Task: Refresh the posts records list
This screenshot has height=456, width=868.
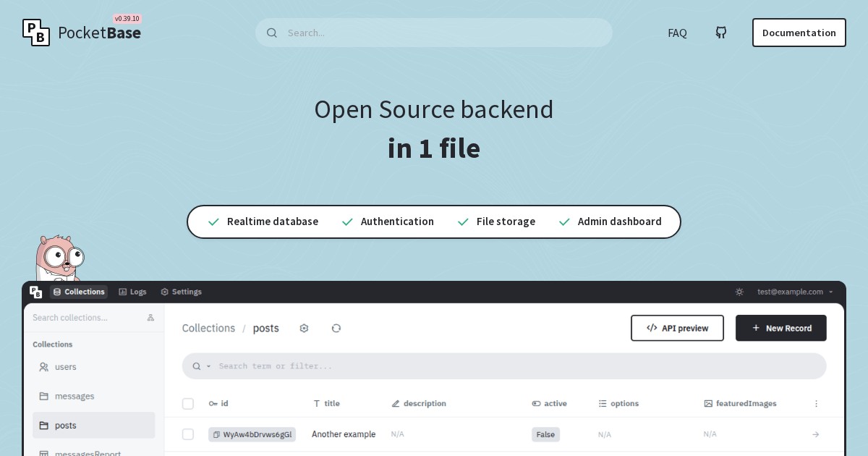Action: point(336,328)
